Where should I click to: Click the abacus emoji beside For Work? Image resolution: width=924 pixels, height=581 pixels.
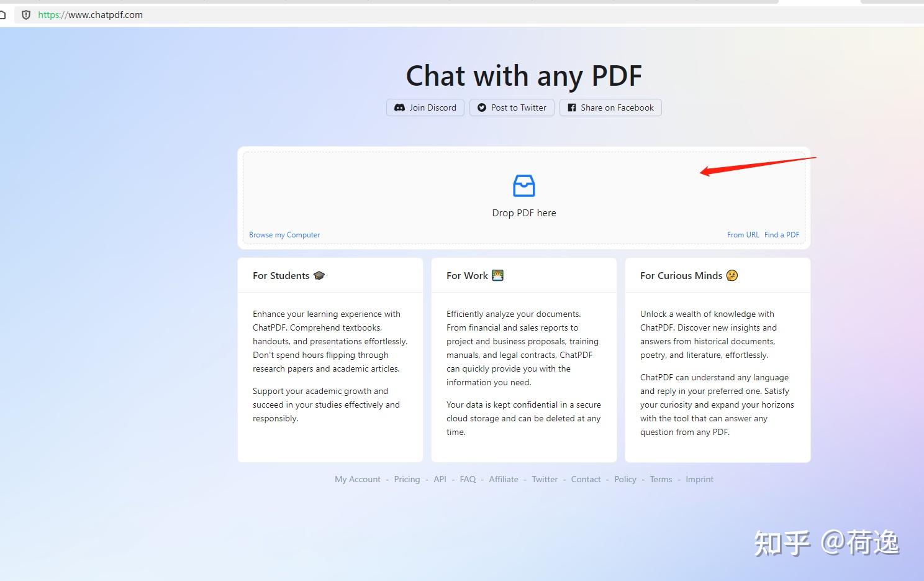click(x=497, y=275)
